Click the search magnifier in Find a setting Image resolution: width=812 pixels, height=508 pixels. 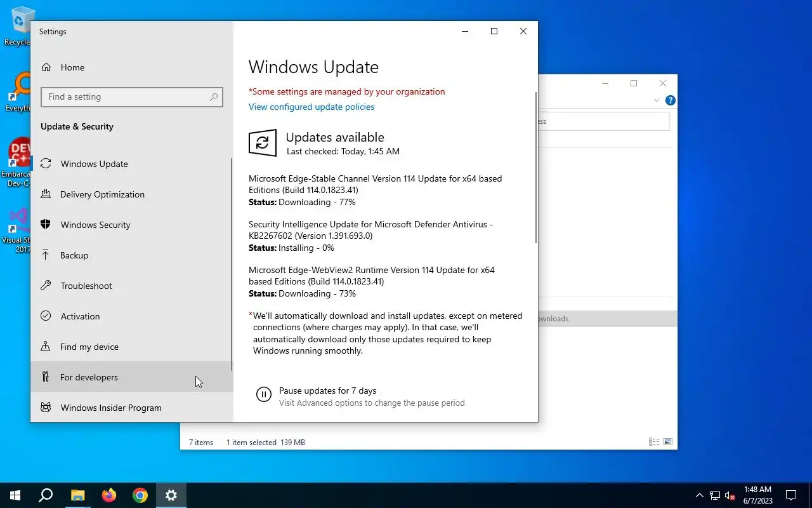point(214,97)
